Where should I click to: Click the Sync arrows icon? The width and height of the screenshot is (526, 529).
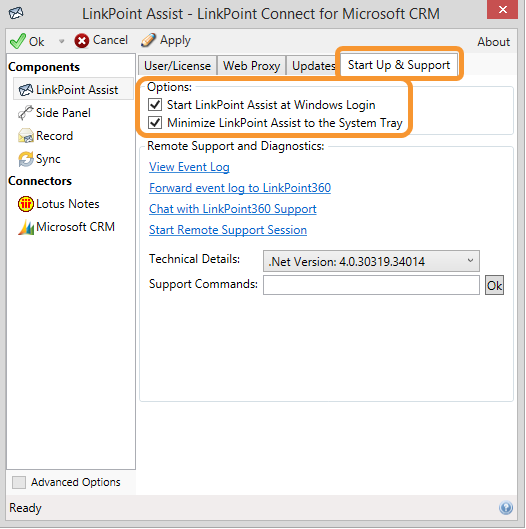pos(26,159)
